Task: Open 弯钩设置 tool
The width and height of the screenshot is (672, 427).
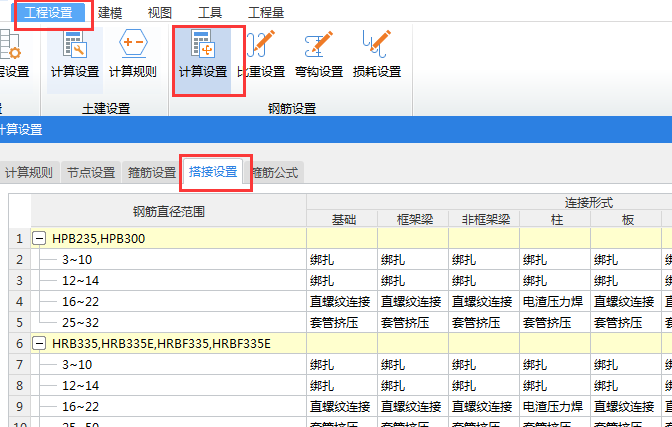Action: click(319, 54)
